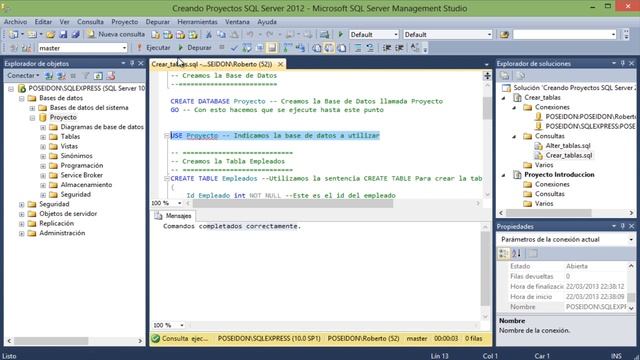Click the Depurar button in toolbar
The image size is (640, 360).
click(195, 48)
